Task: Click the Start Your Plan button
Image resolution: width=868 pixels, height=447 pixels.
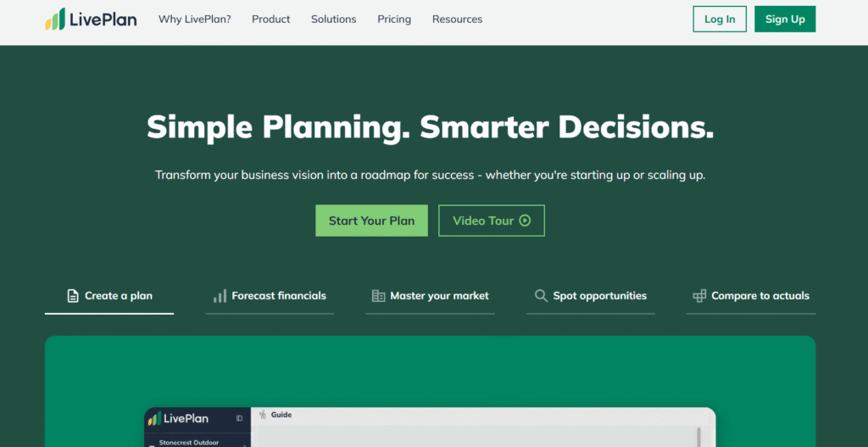Action: pyautogui.click(x=371, y=221)
